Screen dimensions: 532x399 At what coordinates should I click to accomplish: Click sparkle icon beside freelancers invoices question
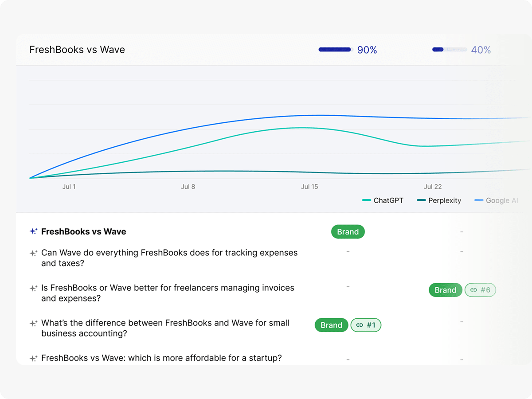point(33,288)
